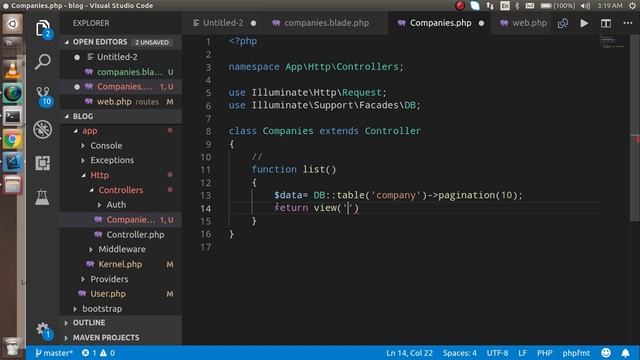This screenshot has height=360, width=640.
Task: Open web.php routes in open editors
Action: click(121, 102)
